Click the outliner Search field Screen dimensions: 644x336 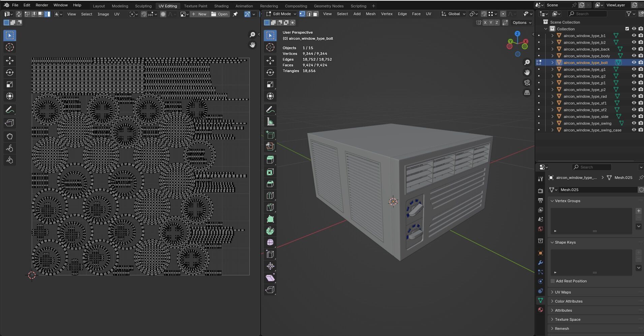[587, 14]
